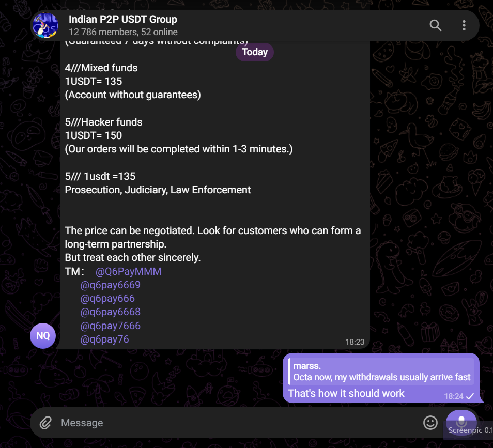Open the @q6pay666 mention link
The width and height of the screenshot is (493, 448).
pyautogui.click(x=107, y=298)
